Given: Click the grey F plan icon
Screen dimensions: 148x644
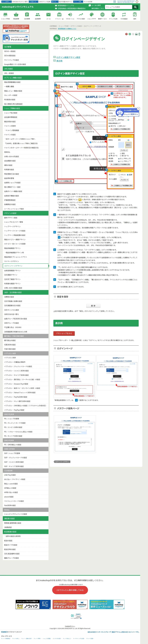Looking at the screenshot, I should click(x=133, y=34).
